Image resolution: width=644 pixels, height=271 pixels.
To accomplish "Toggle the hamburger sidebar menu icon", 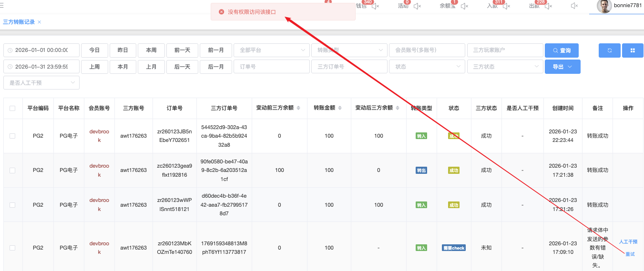I will (x=2, y=6).
